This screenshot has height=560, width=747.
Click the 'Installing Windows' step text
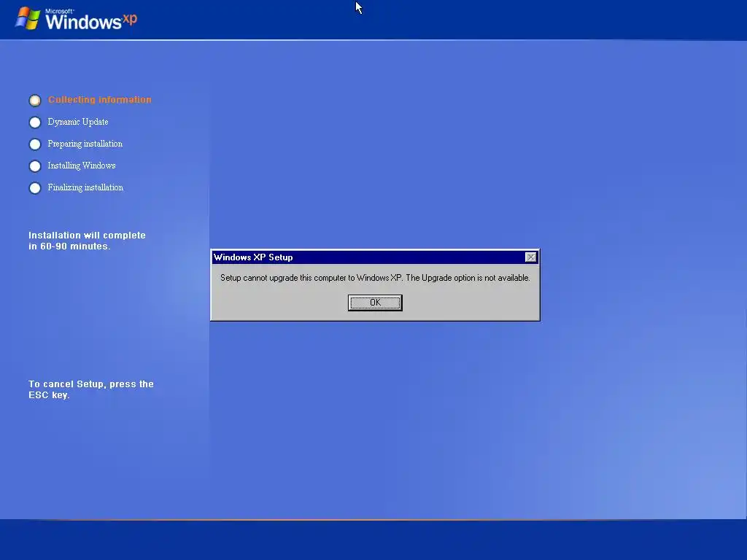click(82, 166)
